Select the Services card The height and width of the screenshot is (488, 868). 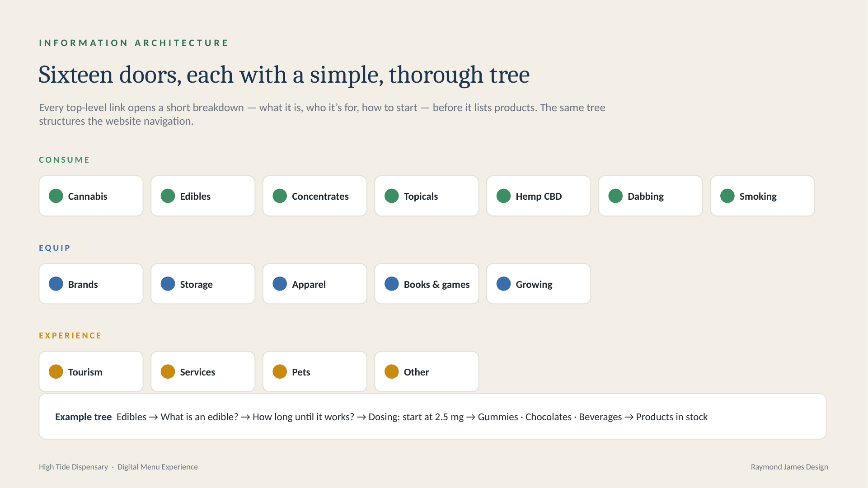[x=203, y=372]
